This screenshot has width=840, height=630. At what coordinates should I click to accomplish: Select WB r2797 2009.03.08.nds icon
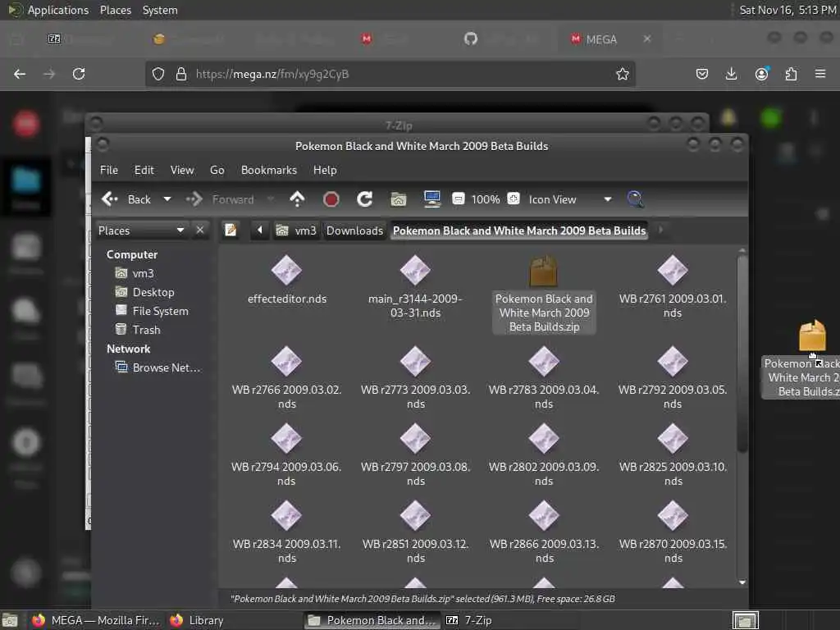coord(415,438)
